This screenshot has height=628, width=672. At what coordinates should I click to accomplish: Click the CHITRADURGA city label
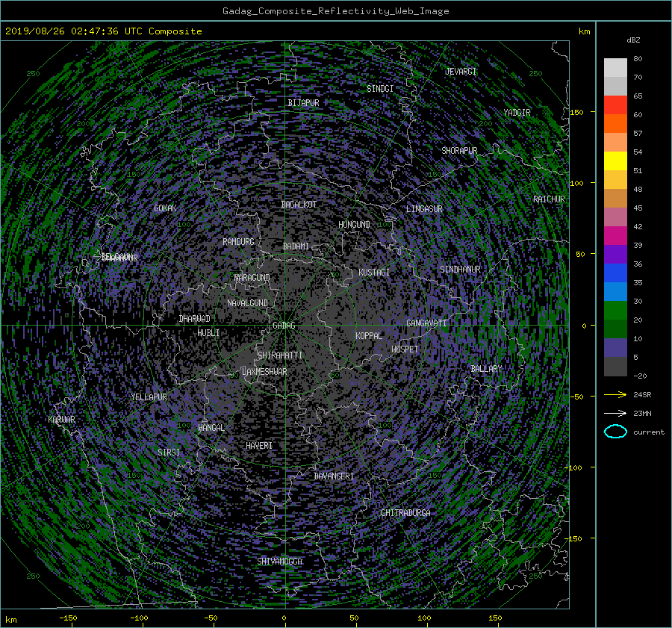pyautogui.click(x=405, y=513)
